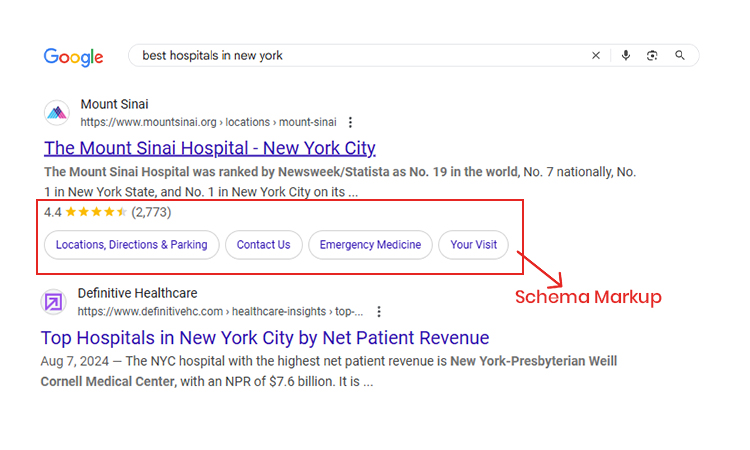Open 'Locations, Directions & Parking' sitelink
This screenshot has height=450, width=750.
click(x=132, y=245)
